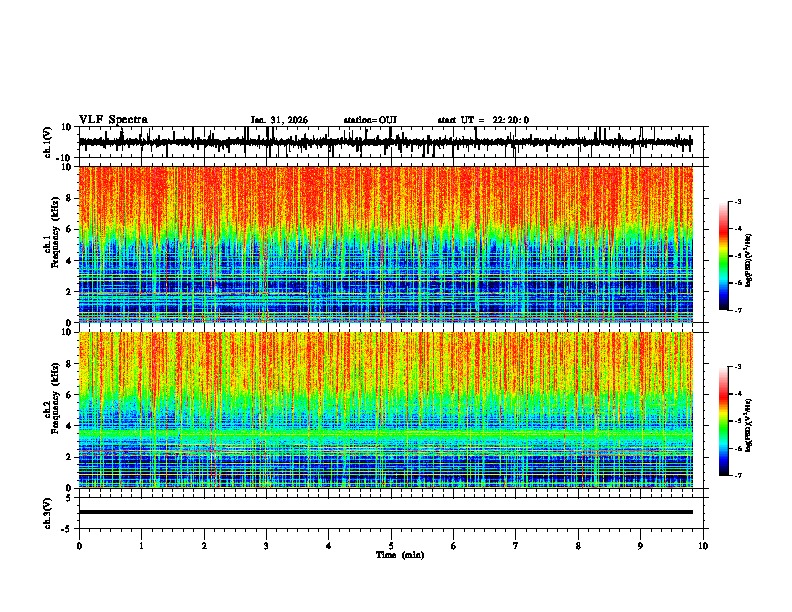Click the ch.2 PSD color scale bar

724,421
